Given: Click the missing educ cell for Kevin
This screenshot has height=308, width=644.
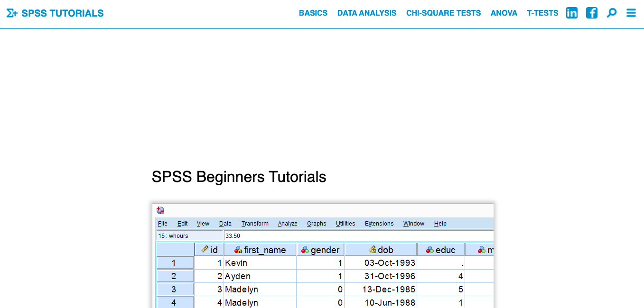Looking at the screenshot, I should click(x=441, y=263).
